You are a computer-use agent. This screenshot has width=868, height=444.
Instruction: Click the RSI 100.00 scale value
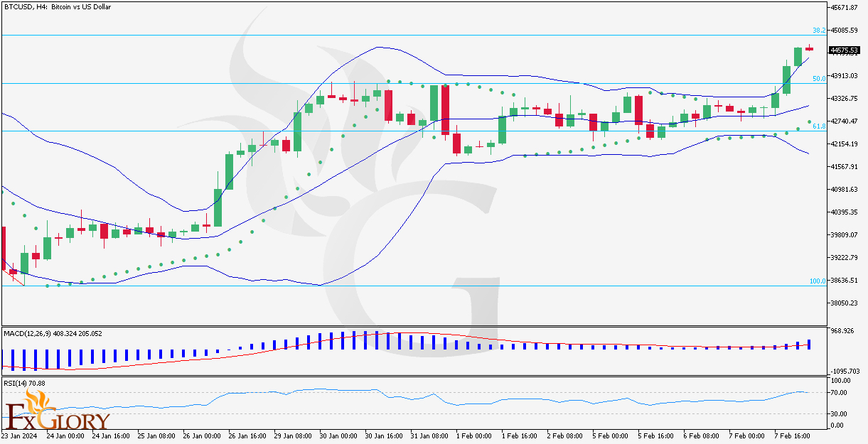(840, 381)
